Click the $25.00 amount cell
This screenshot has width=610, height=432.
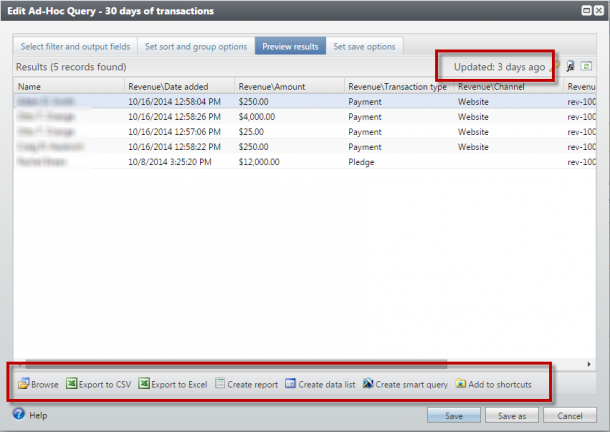pyautogui.click(x=251, y=132)
